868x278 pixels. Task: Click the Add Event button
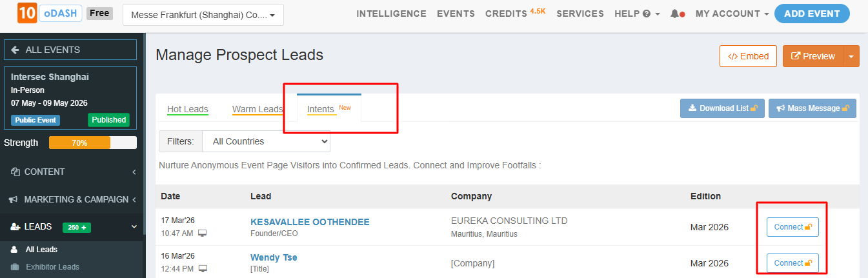(x=811, y=14)
